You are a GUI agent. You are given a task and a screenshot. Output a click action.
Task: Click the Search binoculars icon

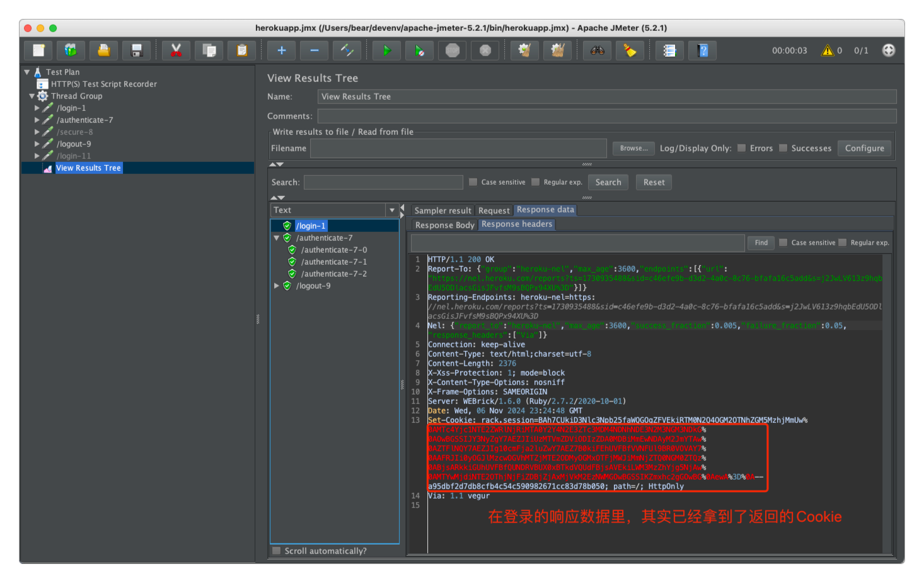point(597,50)
